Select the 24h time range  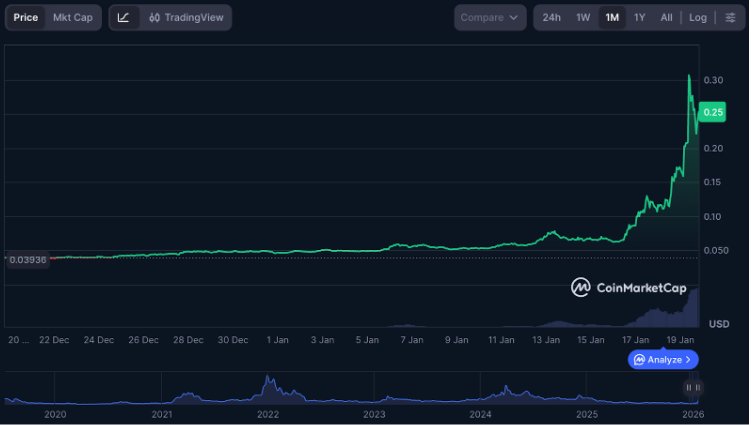click(x=551, y=17)
